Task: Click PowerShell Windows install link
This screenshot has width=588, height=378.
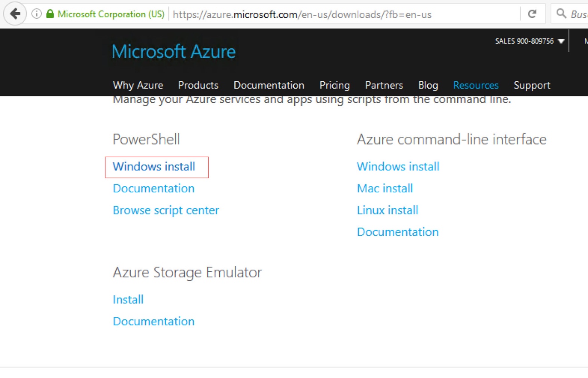Action: pos(154,167)
